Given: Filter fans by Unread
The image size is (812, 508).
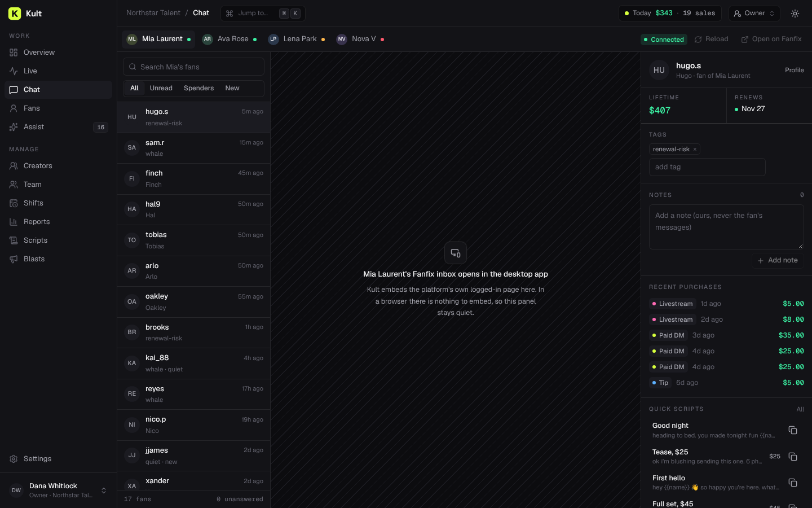Looking at the screenshot, I should 161,89.
